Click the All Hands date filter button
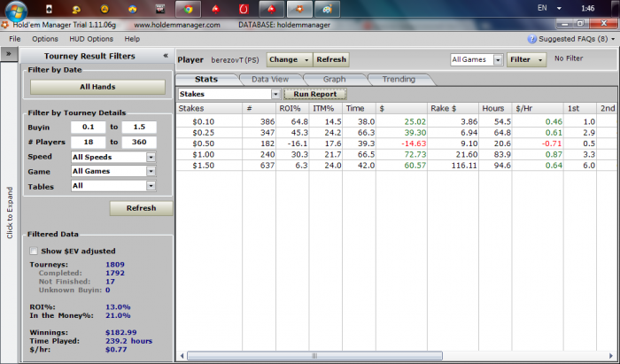This screenshot has width=620, height=364. (x=97, y=87)
